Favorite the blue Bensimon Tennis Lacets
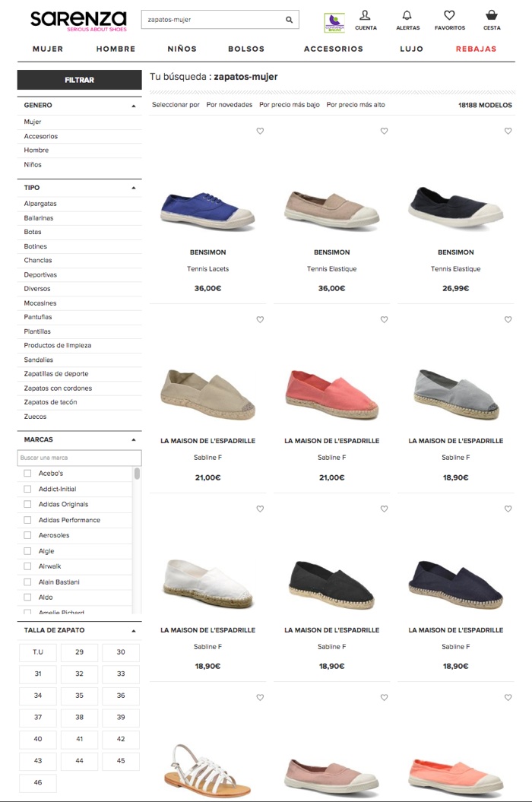The width and height of the screenshot is (532, 802). point(260,131)
